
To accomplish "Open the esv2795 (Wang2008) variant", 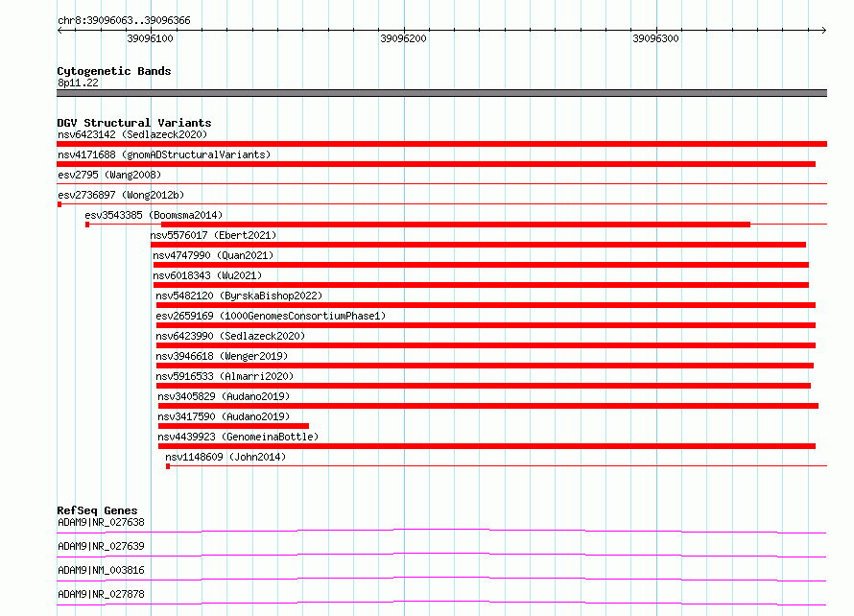I will [109, 175].
